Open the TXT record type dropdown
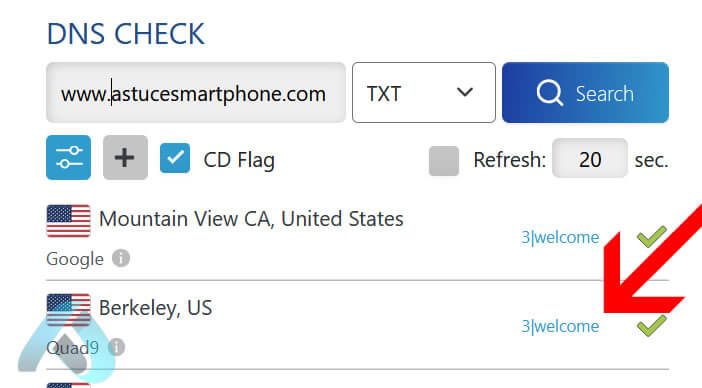The image size is (702, 388). (424, 93)
